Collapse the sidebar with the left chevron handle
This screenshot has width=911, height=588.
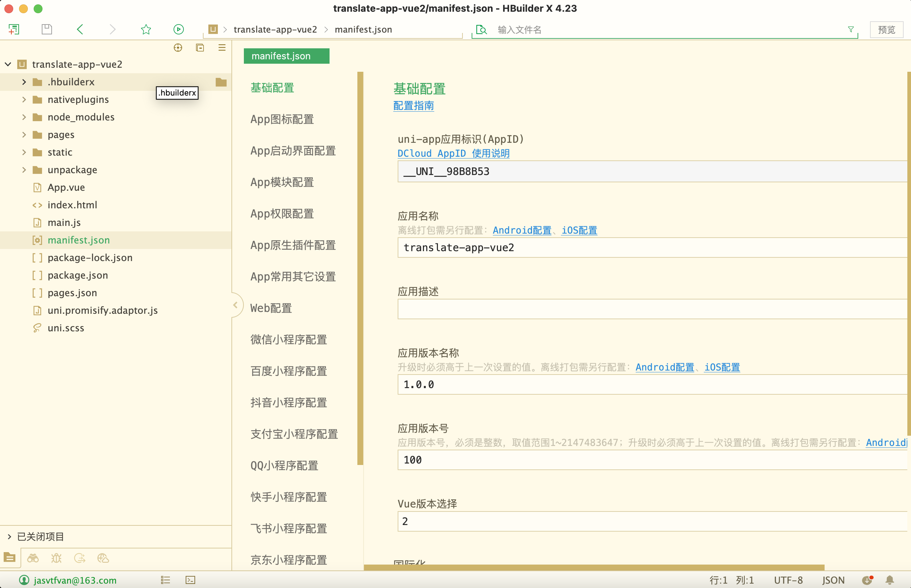[x=235, y=305]
